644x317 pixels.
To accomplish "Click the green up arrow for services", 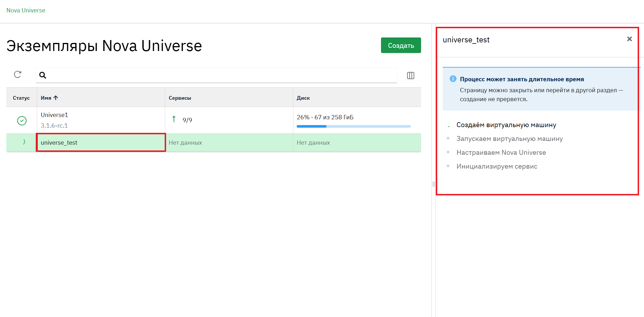I will point(174,119).
